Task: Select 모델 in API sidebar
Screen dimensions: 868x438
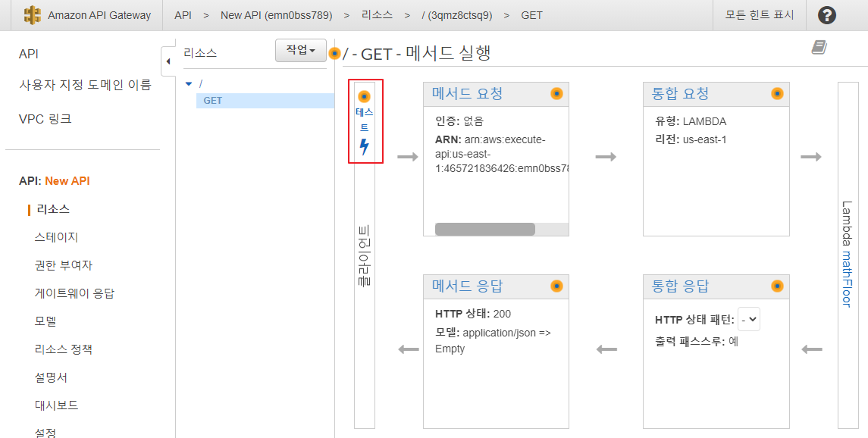Action: click(45, 321)
